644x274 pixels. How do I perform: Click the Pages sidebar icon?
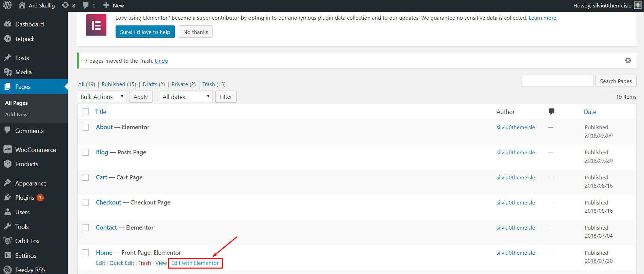pyautogui.click(x=7, y=86)
